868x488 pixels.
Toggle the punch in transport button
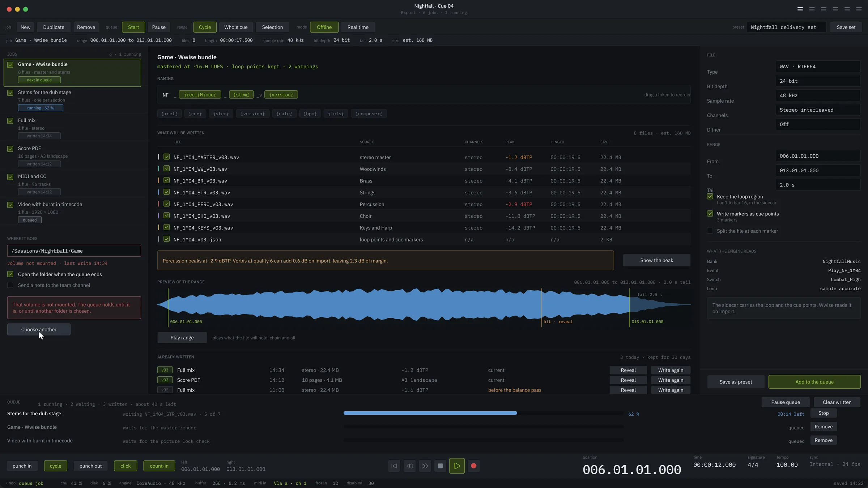click(x=22, y=466)
